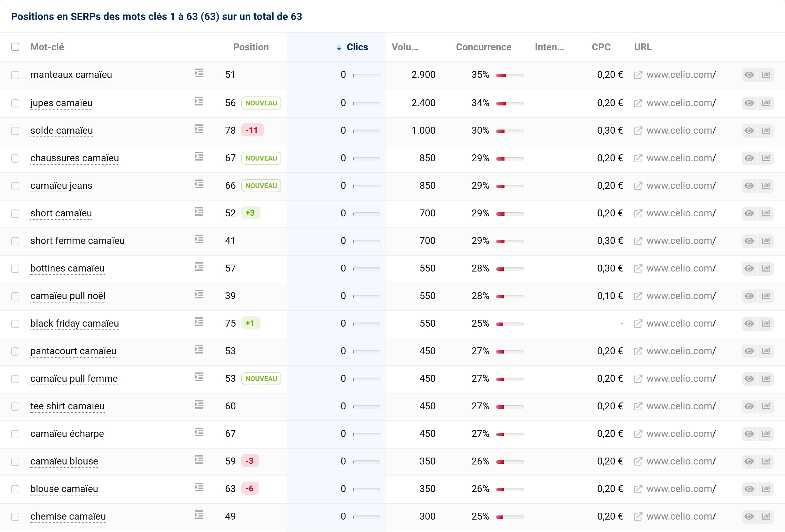Viewport: 785px width, 532px height.
Task: Sort table by Concurrence column
Action: tap(483, 47)
